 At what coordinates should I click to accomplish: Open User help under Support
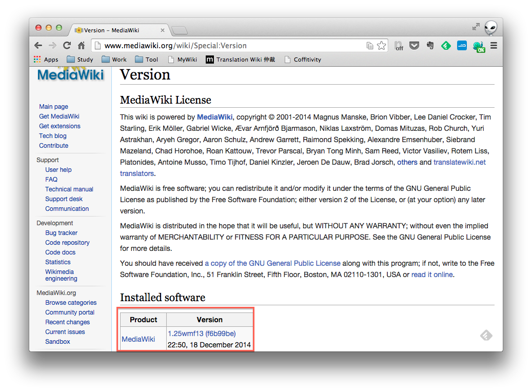[x=58, y=170]
